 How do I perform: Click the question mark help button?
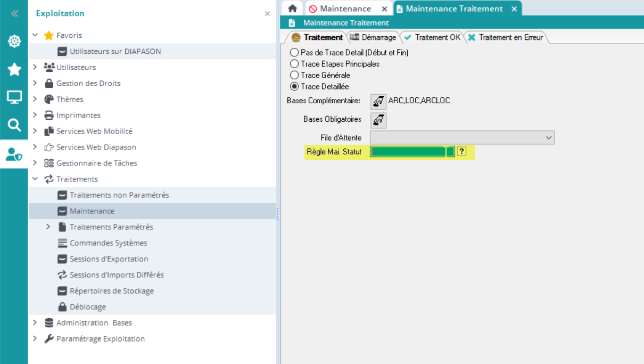tap(461, 152)
